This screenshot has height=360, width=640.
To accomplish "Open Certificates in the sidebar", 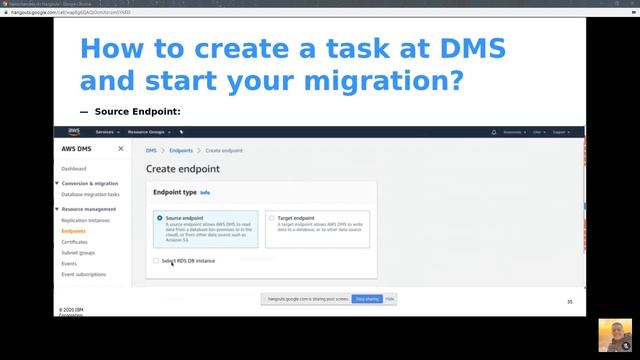I will (x=74, y=242).
